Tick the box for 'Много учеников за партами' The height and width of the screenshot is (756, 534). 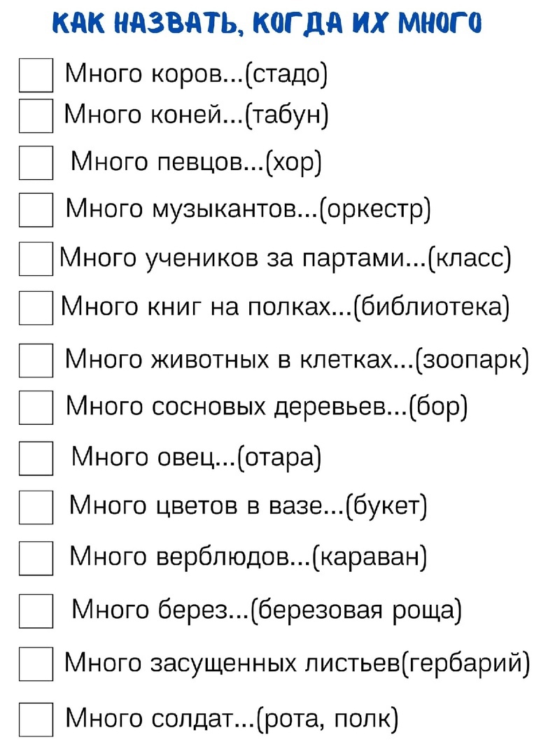(x=36, y=259)
